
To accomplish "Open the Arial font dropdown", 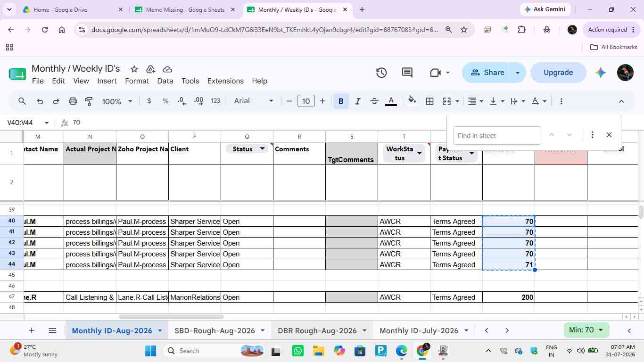I will click(254, 101).
